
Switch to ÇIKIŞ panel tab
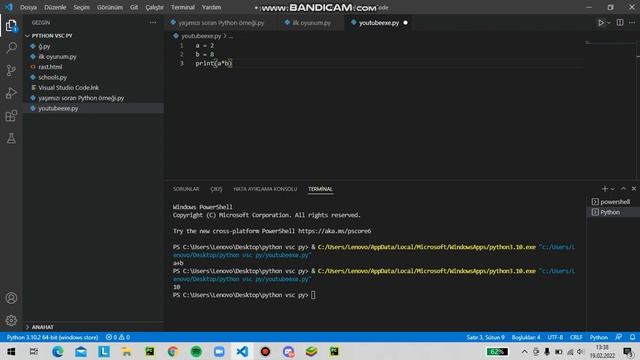[x=216, y=189]
